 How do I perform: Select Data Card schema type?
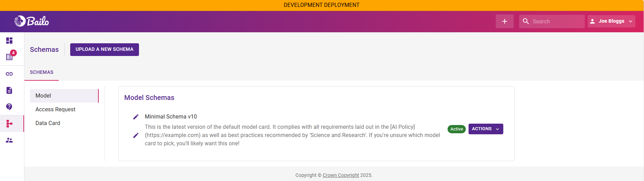[x=48, y=123]
